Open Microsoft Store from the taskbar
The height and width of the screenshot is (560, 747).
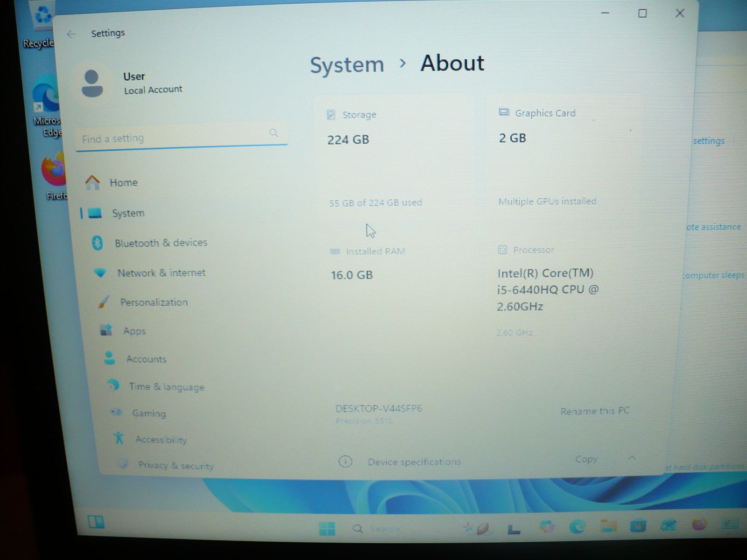pyautogui.click(x=638, y=526)
